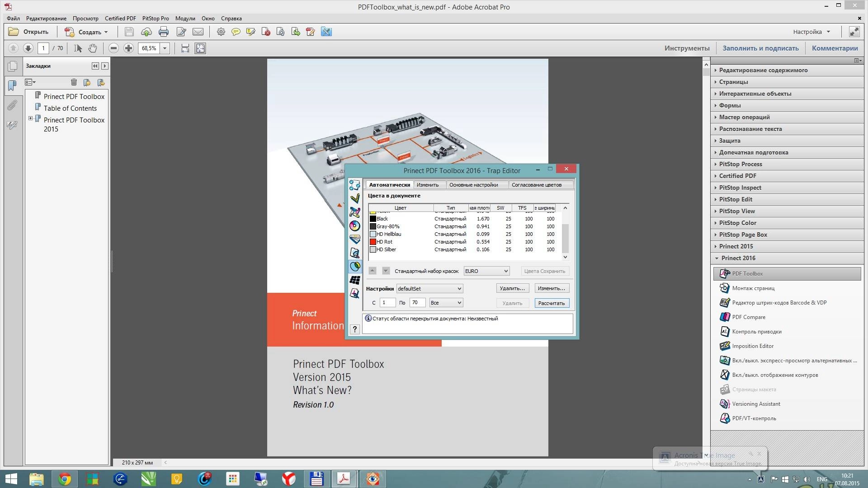Click the 'По' end page field showing 70
The height and width of the screenshot is (488, 868).
point(417,303)
